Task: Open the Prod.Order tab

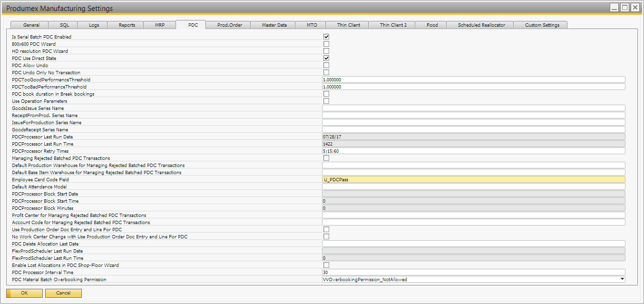Action: [x=230, y=25]
